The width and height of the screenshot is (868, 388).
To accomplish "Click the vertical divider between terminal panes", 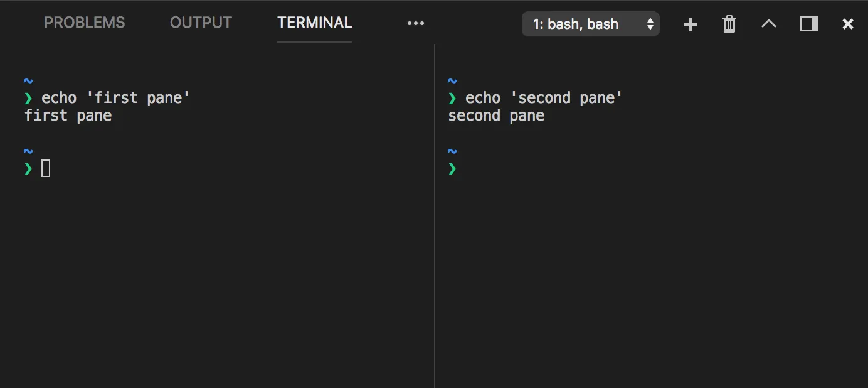I will click(435, 213).
